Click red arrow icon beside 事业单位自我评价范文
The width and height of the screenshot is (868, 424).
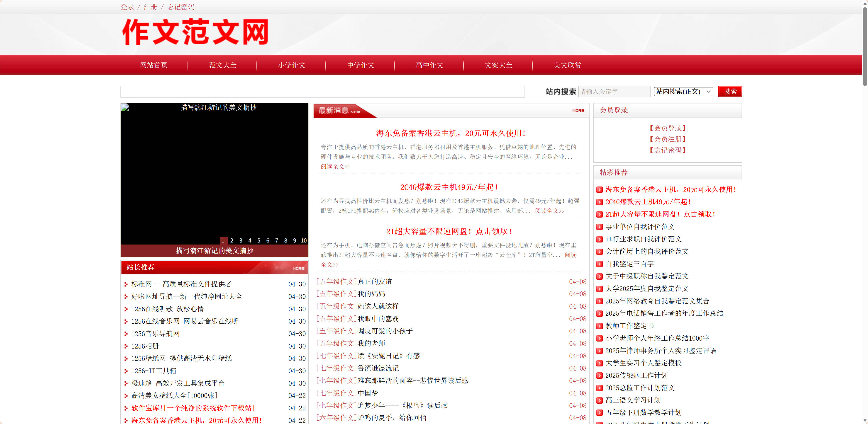click(600, 227)
